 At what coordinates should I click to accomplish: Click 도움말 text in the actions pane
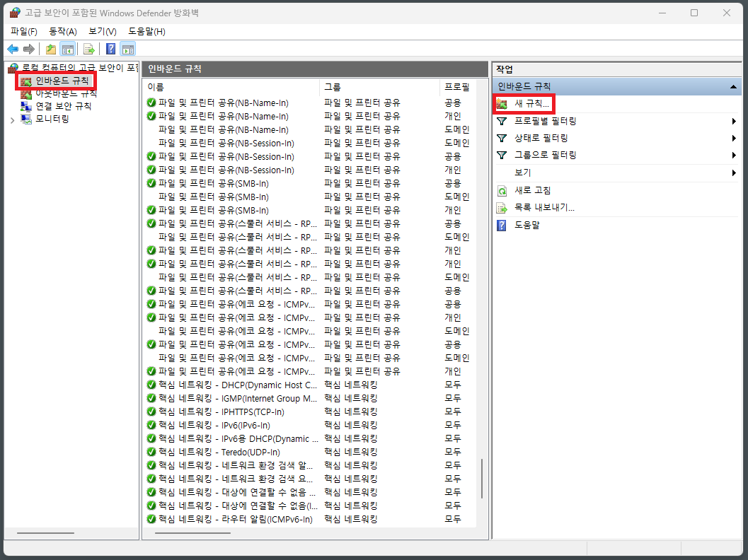click(x=527, y=225)
